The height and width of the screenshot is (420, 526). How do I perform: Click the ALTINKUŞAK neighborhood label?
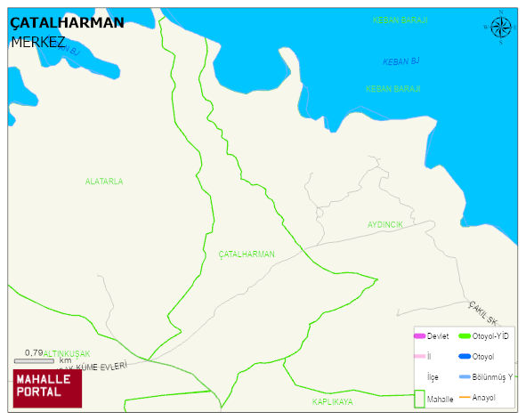coord(67,353)
